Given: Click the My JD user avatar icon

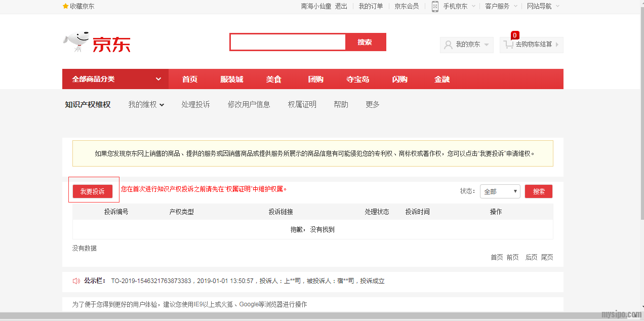Looking at the screenshot, I should point(448,45).
